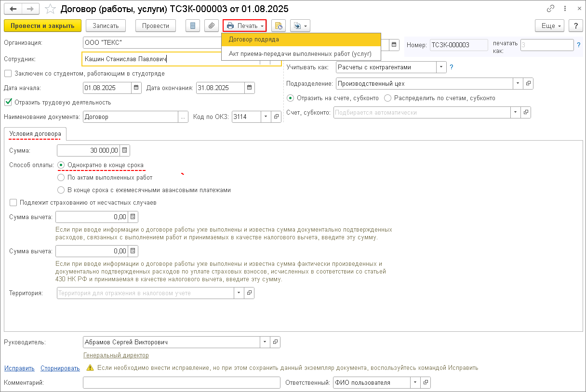Select Распределить по счетам, субконто option

pos(388,98)
